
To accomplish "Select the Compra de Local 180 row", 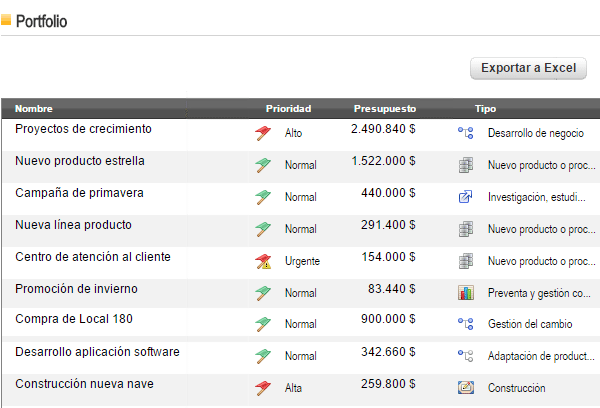I will pyautogui.click(x=74, y=320).
